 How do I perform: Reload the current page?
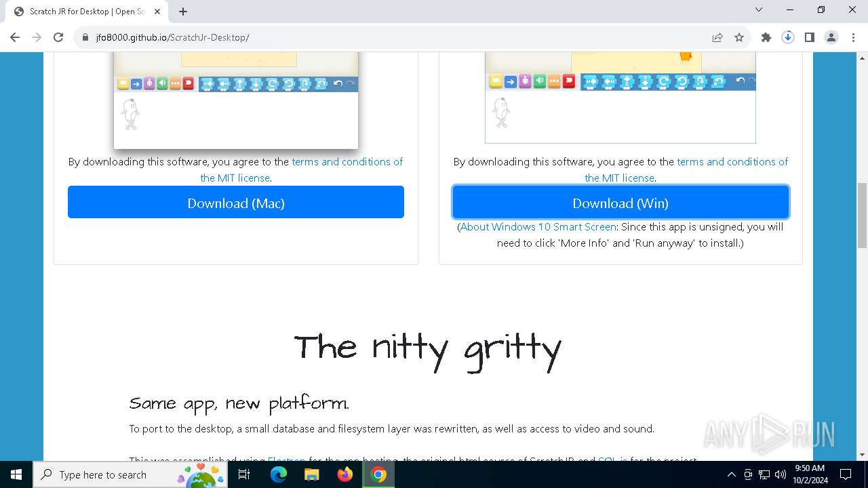pos(58,37)
